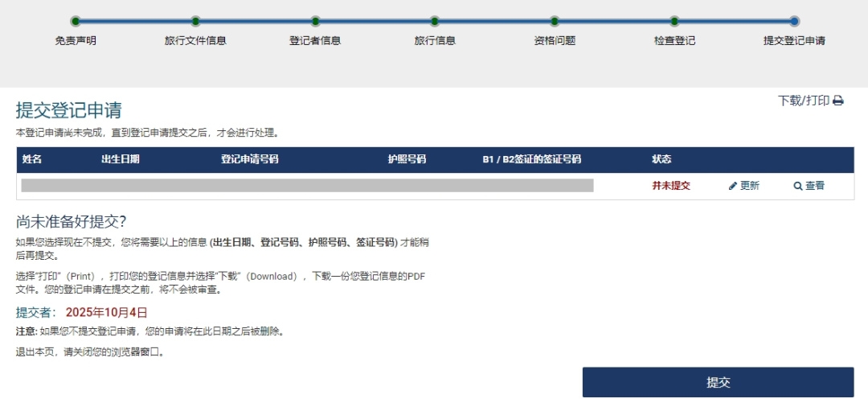This screenshot has width=868, height=415.
Task: Click the magnifier icon next to 查看
Action: (x=798, y=186)
